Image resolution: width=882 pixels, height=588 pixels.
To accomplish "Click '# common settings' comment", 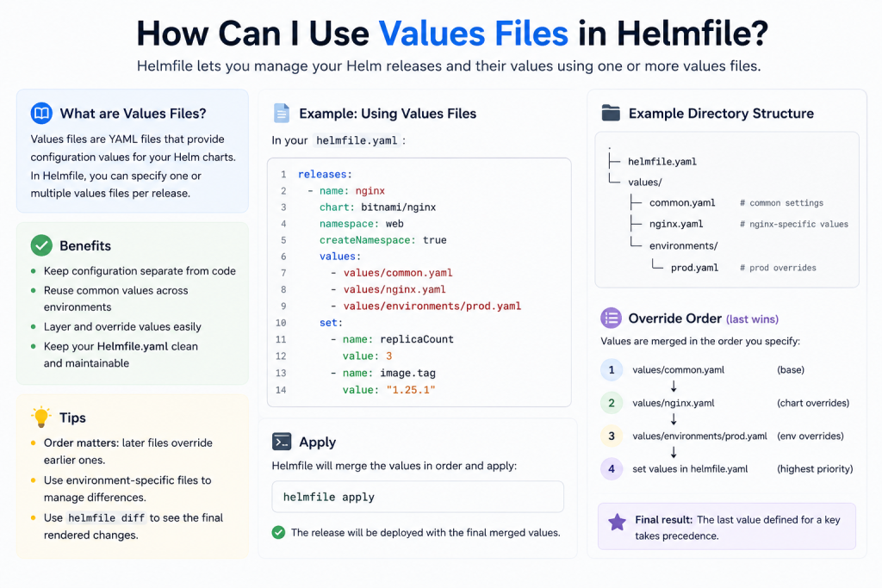I will [781, 203].
